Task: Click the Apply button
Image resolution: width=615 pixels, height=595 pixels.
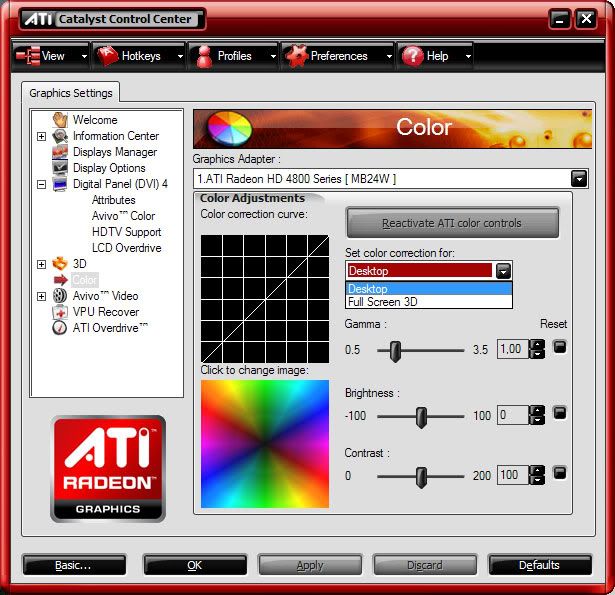Action: [310, 565]
